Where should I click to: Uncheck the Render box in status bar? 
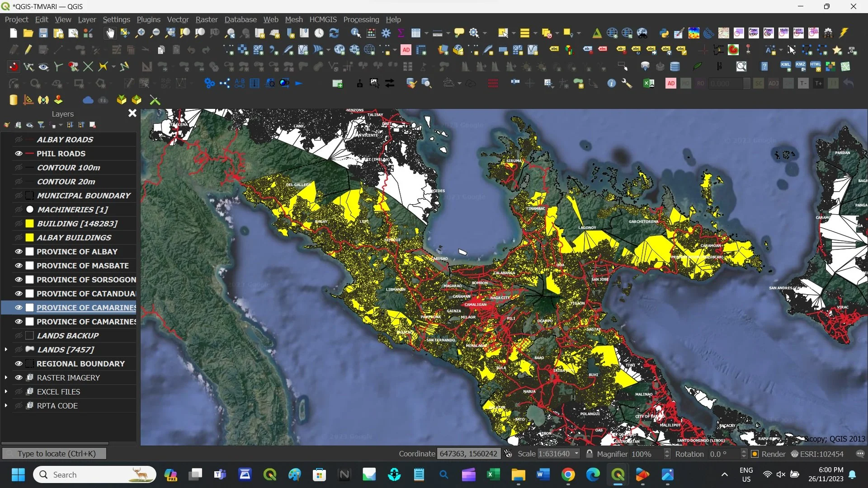point(755,454)
